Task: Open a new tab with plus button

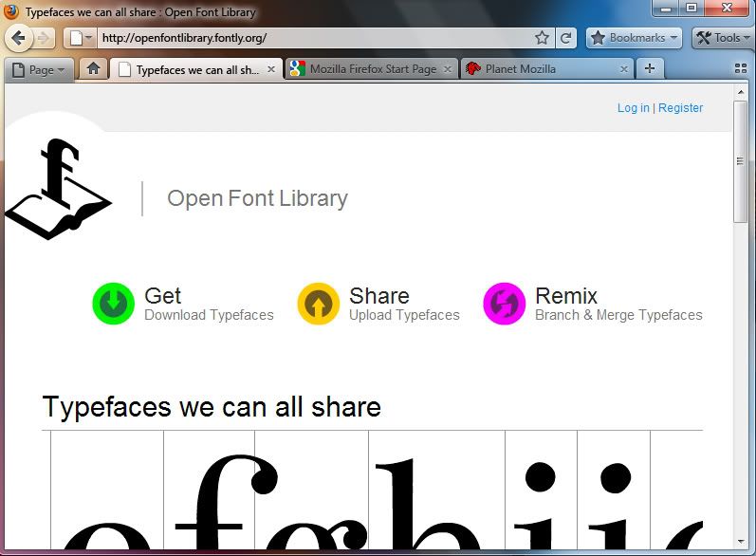Action: tap(650, 68)
